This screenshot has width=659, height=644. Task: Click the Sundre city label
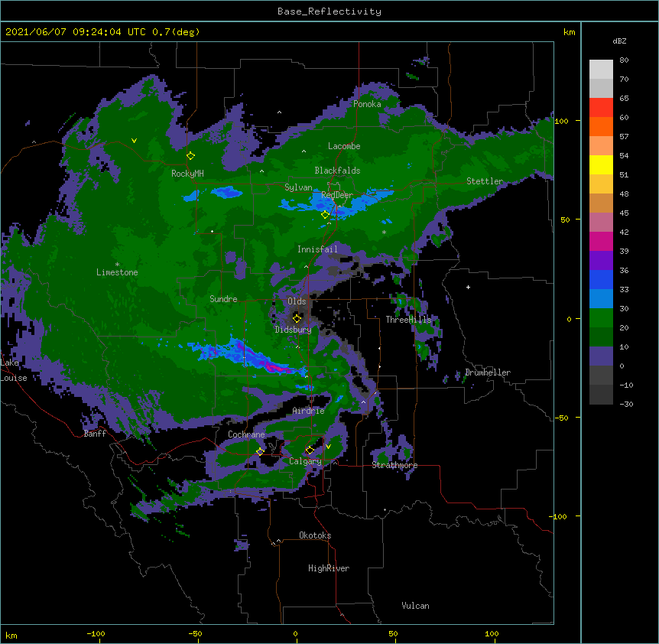(223, 299)
